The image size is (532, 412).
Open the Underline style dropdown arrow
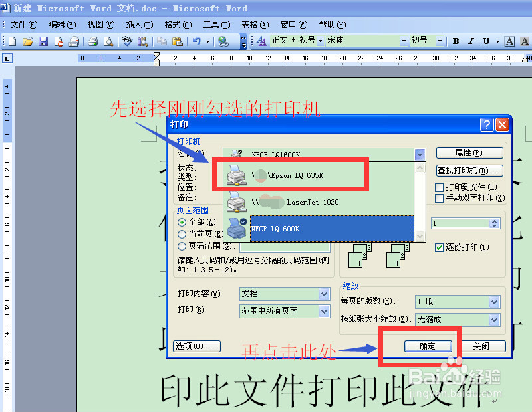coord(497,41)
